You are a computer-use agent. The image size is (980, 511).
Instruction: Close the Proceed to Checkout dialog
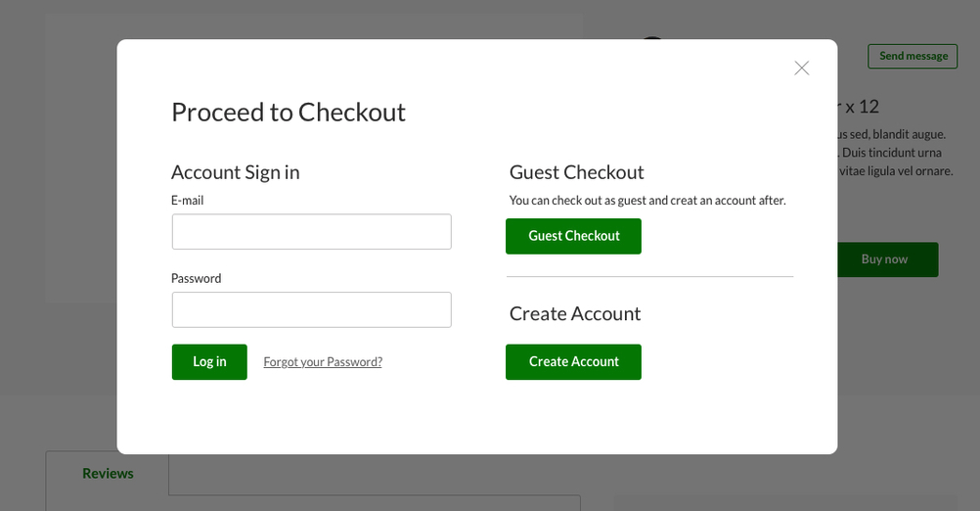tap(801, 69)
